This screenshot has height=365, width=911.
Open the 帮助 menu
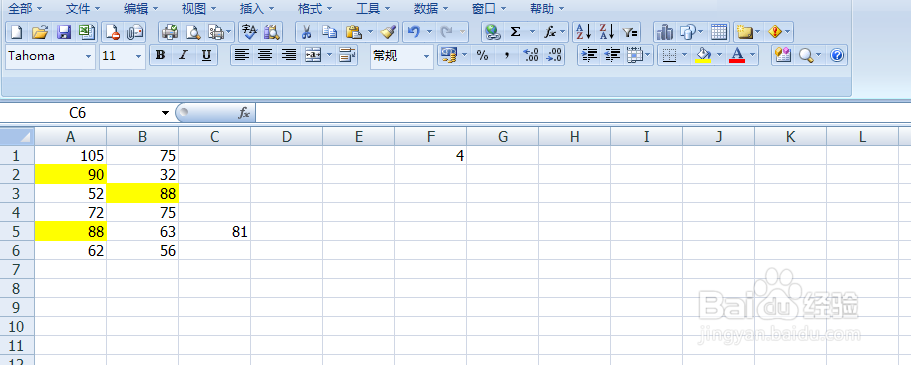[x=547, y=9]
